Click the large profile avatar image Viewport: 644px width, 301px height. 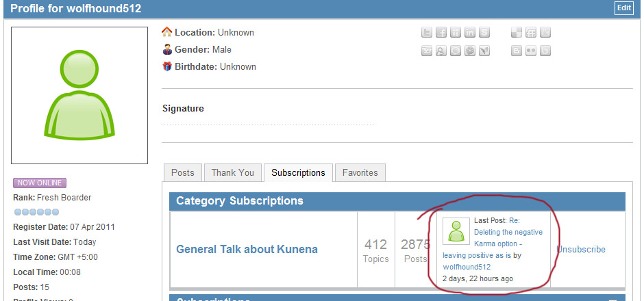point(79,95)
